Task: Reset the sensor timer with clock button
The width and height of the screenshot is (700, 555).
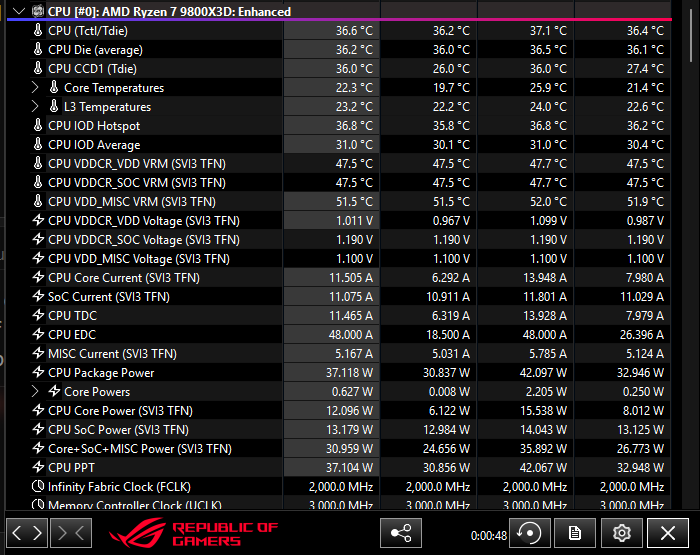Action: (529, 533)
